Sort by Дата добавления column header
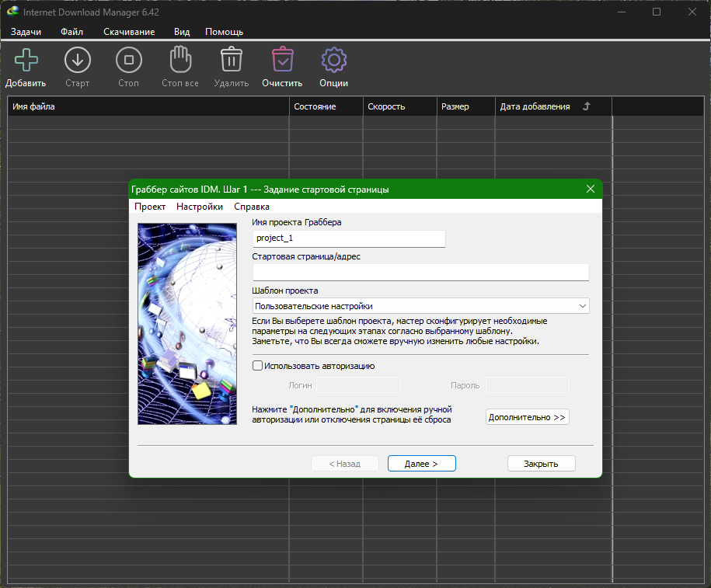Image resolution: width=711 pixels, height=588 pixels. tap(553, 106)
